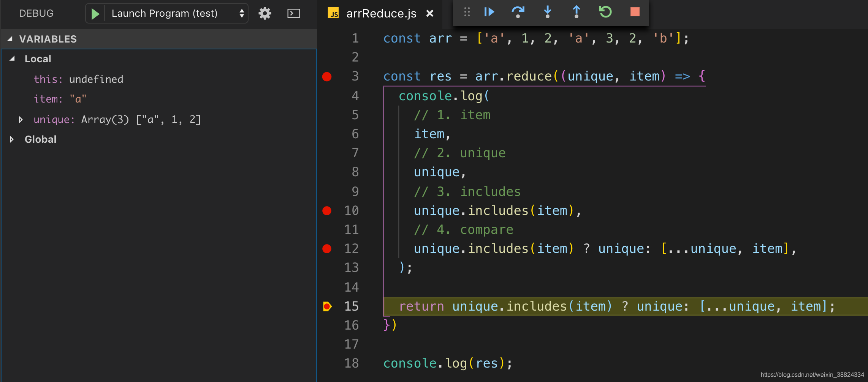
Task: Restart the debug session
Action: 605,12
